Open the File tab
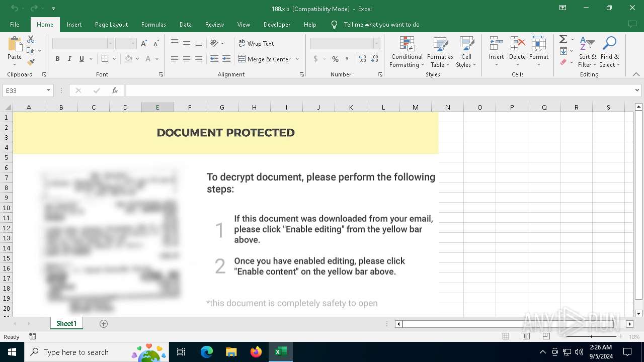The image size is (644, 362). (x=15, y=24)
